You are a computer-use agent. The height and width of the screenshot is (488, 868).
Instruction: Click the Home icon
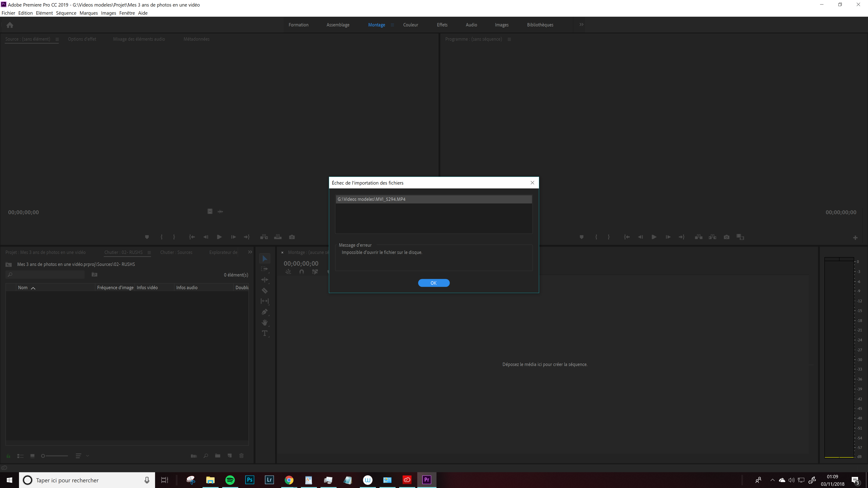10,25
